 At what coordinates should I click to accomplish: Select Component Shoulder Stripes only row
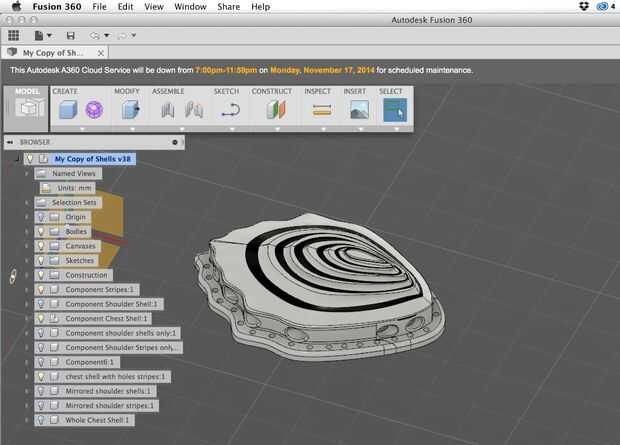[109, 348]
